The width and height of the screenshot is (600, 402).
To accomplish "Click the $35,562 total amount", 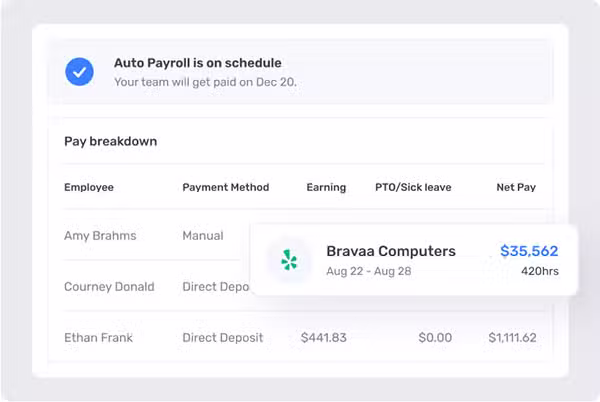I will 529,251.
